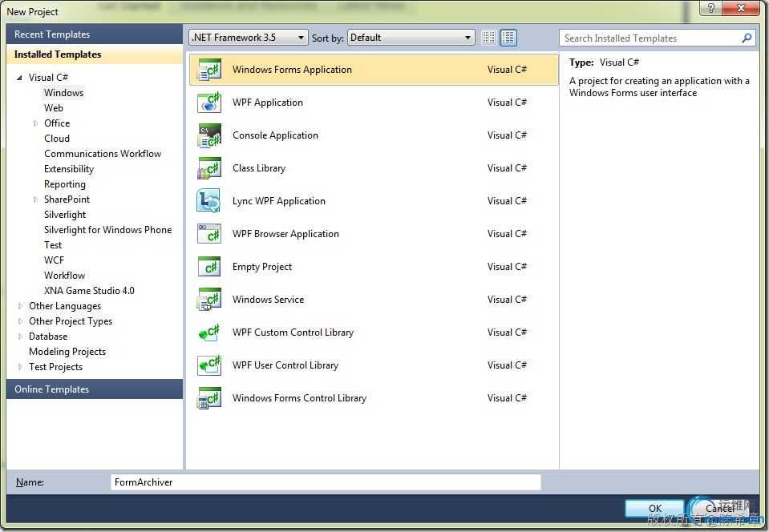The width and height of the screenshot is (769, 532).
Task: Select the Installed Templates section
Action: coord(94,54)
